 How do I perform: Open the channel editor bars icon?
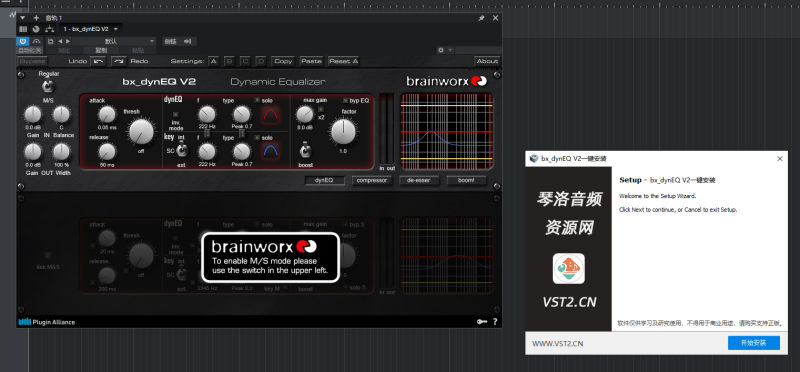point(23,29)
